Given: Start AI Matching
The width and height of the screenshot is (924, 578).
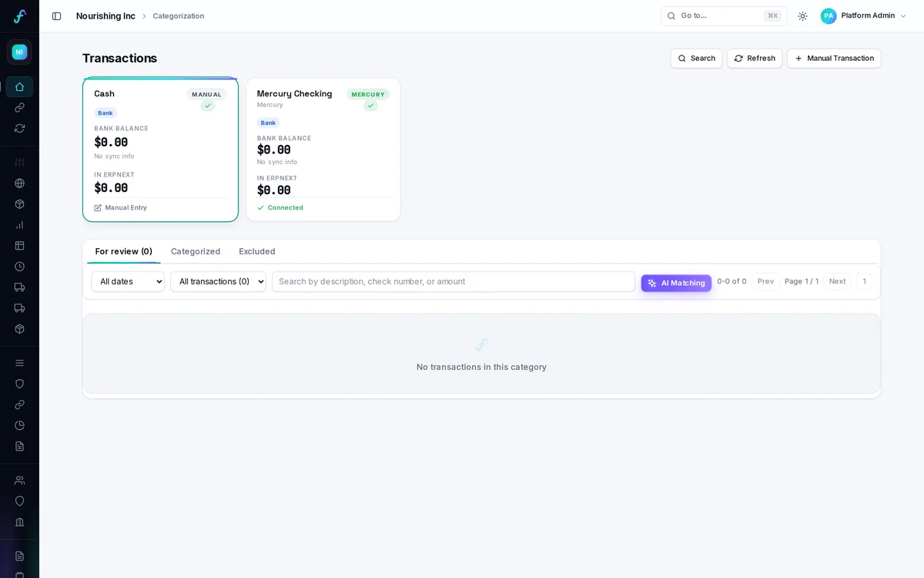Looking at the screenshot, I should point(676,283).
